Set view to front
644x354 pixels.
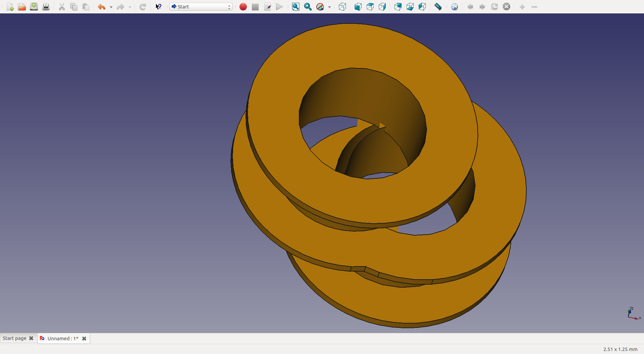click(358, 7)
